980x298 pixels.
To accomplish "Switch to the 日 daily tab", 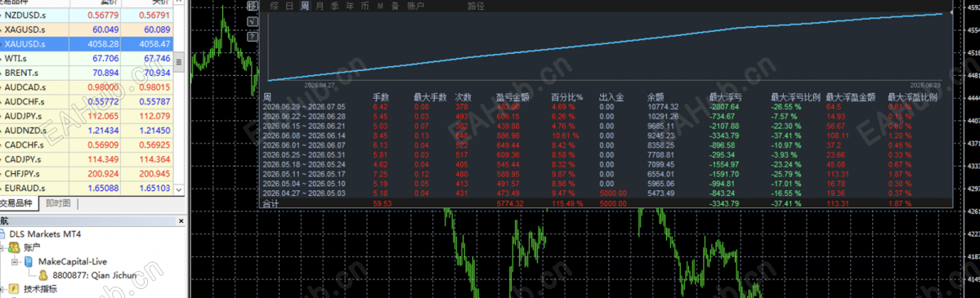I will [x=289, y=7].
